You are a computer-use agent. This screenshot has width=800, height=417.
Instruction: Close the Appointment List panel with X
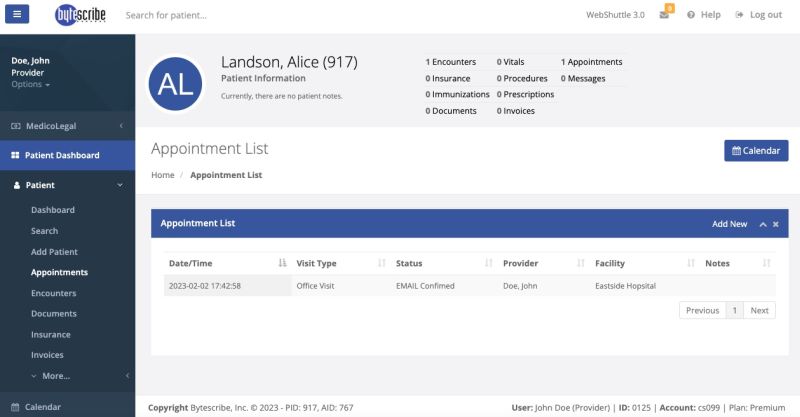(776, 224)
